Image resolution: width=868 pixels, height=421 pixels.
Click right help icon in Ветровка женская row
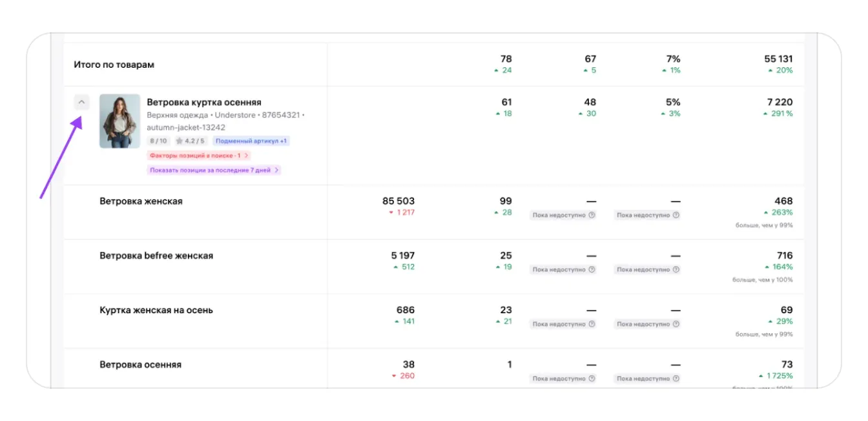coord(676,216)
